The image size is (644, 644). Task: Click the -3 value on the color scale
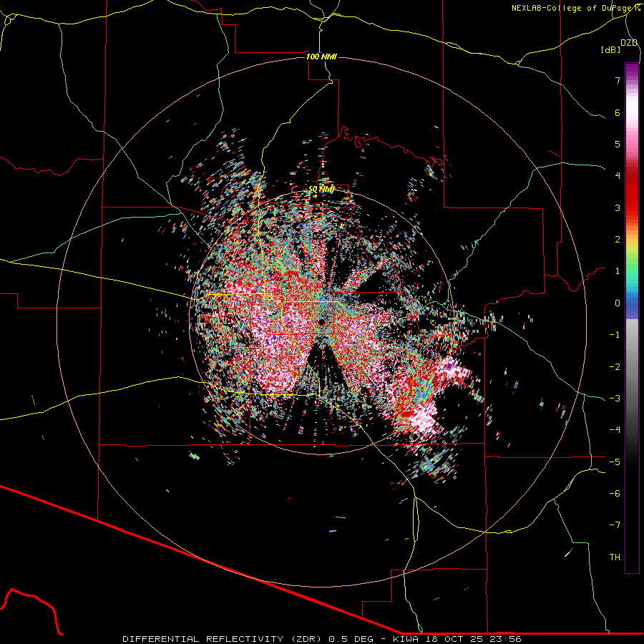pos(615,399)
